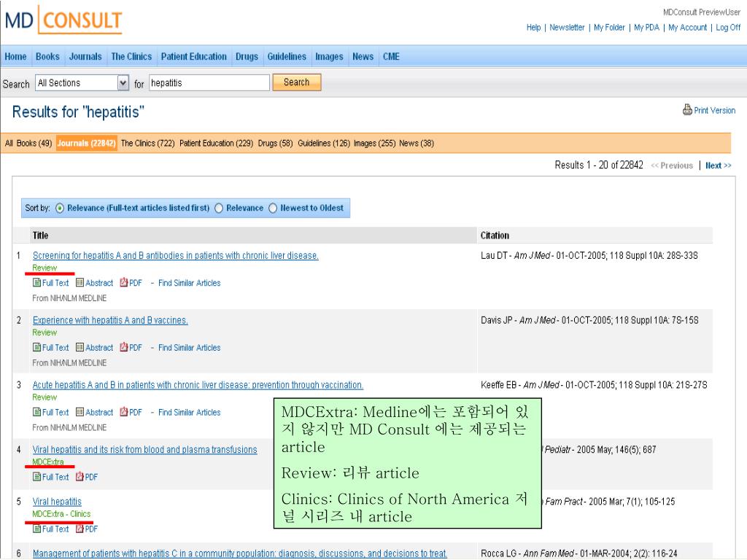Open the Viral hepatitis article title in result 5

[x=57, y=502]
